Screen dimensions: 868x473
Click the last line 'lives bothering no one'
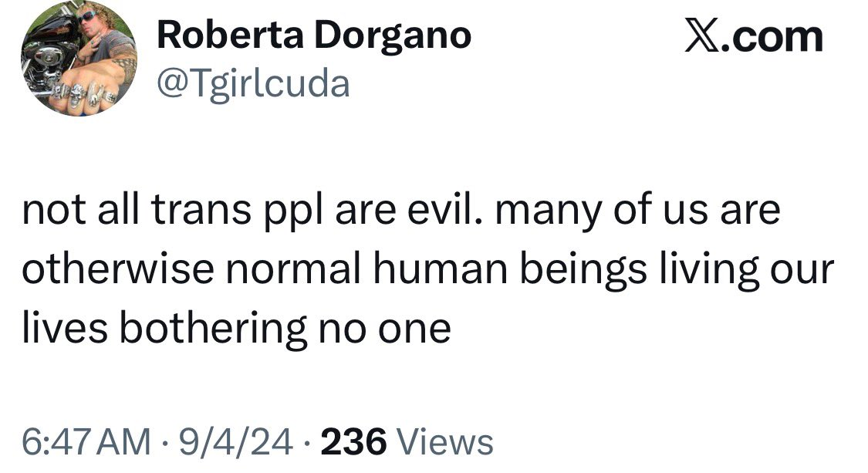[x=236, y=329]
